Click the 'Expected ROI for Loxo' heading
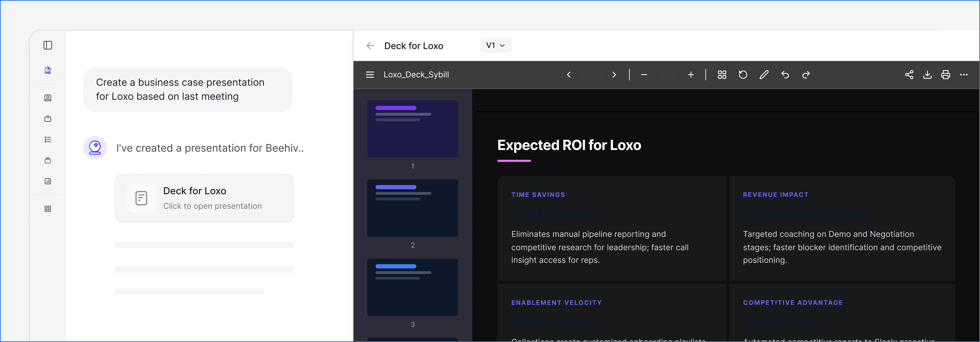The width and height of the screenshot is (980, 342). tap(570, 145)
